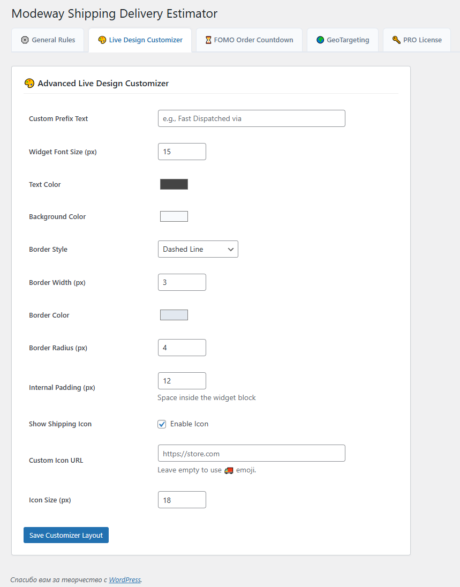Open the Background Color swatch

tap(174, 216)
